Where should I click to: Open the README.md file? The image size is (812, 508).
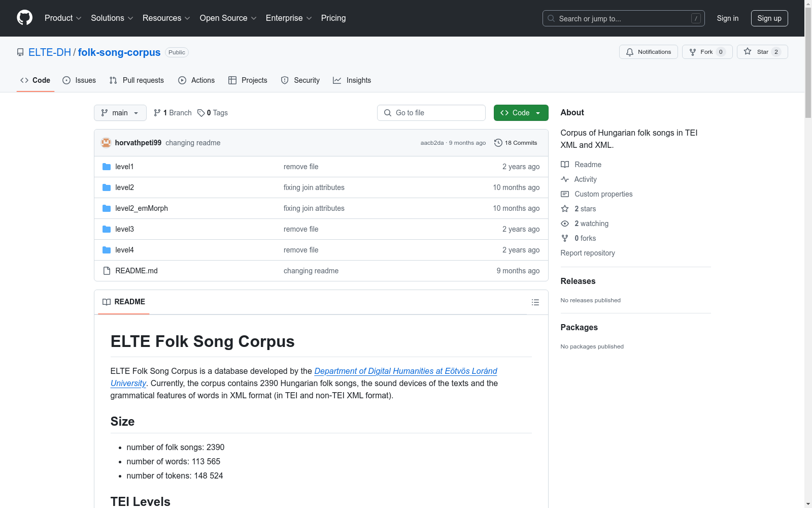[x=137, y=271]
